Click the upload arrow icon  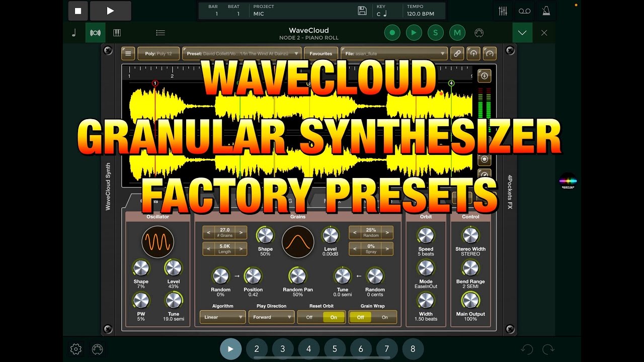473,53
